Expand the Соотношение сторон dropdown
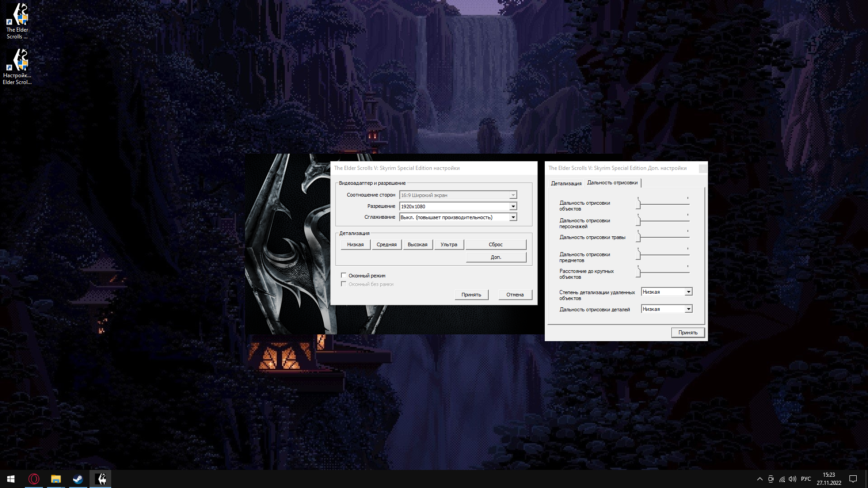 point(458,195)
